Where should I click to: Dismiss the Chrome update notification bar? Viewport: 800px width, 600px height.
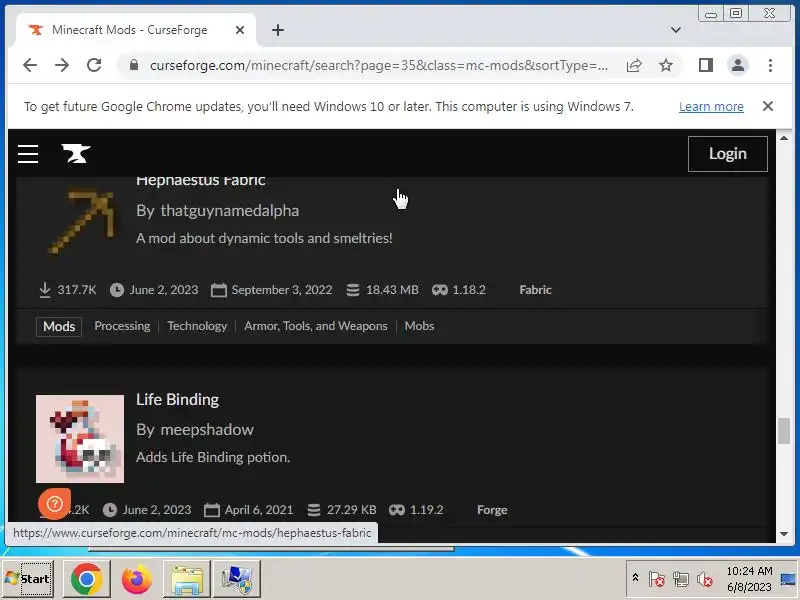click(x=768, y=106)
